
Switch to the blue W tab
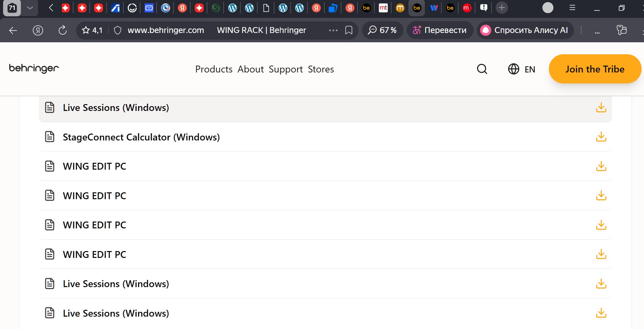[434, 8]
